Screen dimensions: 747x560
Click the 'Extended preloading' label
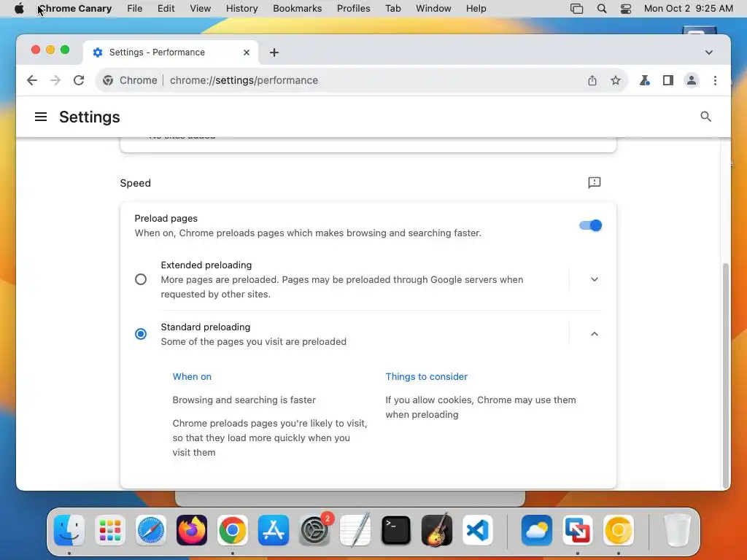pyautogui.click(x=206, y=265)
